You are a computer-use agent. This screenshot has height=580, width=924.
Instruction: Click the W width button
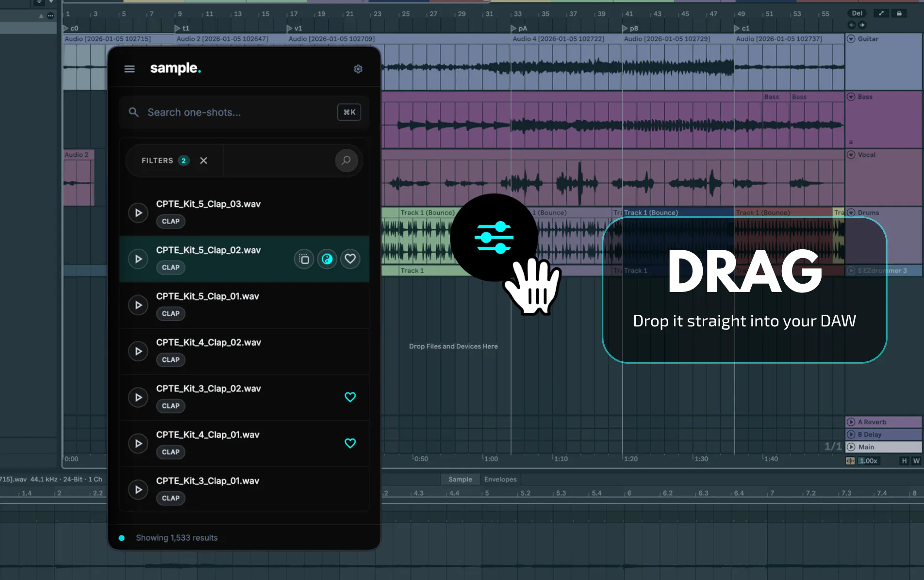click(x=916, y=461)
